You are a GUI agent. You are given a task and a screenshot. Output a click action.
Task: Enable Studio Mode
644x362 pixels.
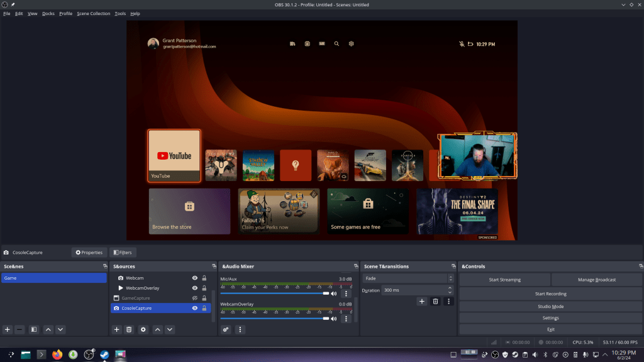(551, 306)
